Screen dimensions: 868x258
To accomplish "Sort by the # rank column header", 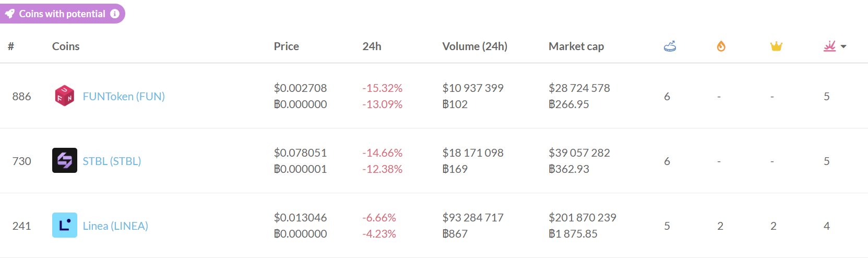I will [x=11, y=46].
